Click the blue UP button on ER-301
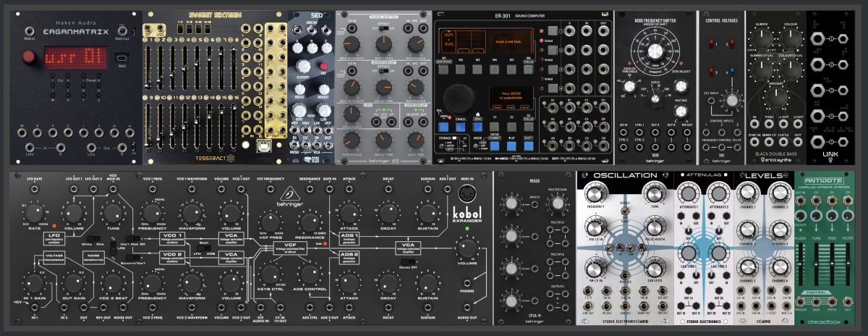The image size is (868, 336). pyautogui.click(x=512, y=145)
